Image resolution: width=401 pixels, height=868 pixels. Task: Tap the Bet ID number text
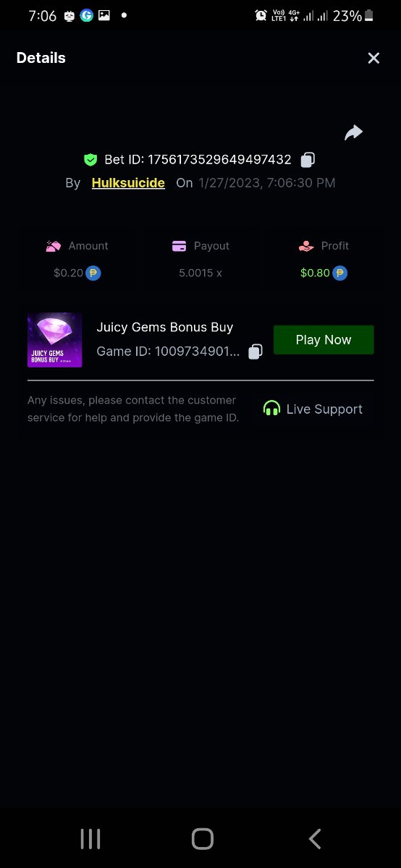220,160
